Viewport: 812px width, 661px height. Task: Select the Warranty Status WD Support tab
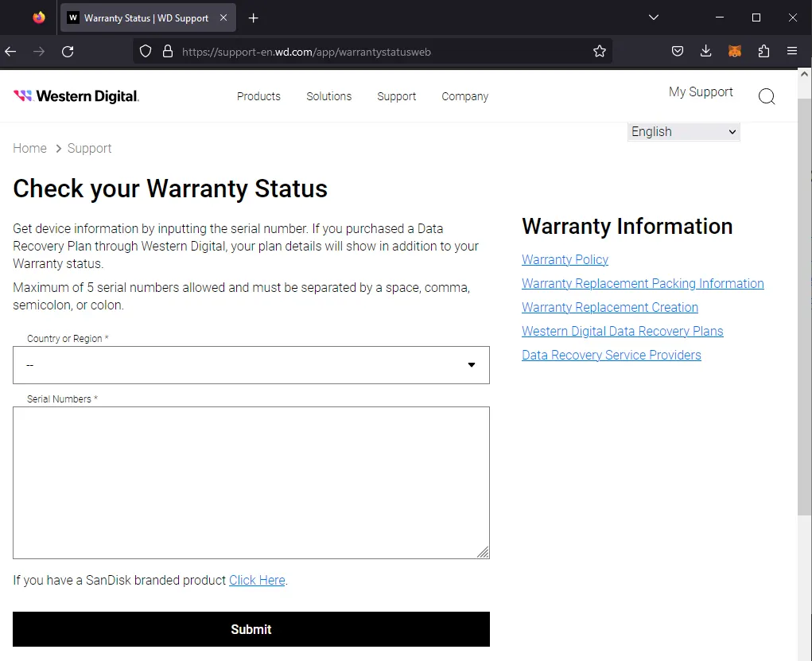point(148,17)
